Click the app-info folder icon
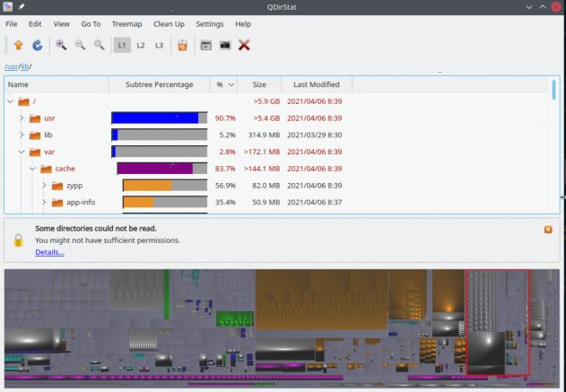 click(x=57, y=203)
